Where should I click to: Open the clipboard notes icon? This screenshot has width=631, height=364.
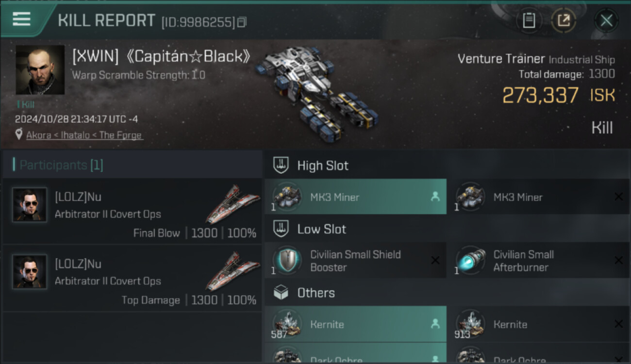pyautogui.click(x=529, y=20)
